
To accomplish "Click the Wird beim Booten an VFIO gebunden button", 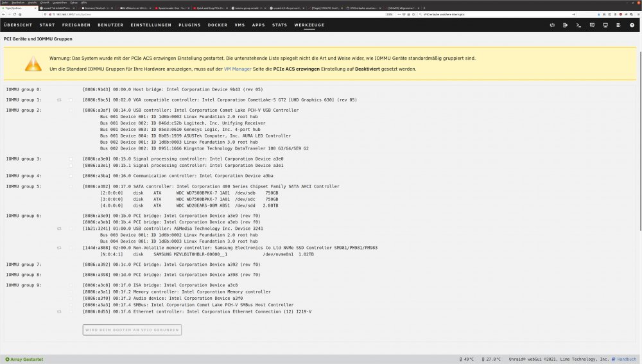I will (132, 330).
